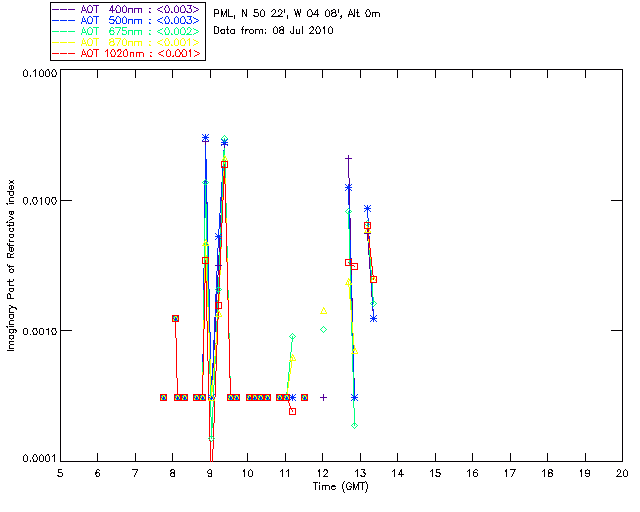Click the y-axis tick label "0.0100"
Screen dimensions: 640x512
pos(40,201)
